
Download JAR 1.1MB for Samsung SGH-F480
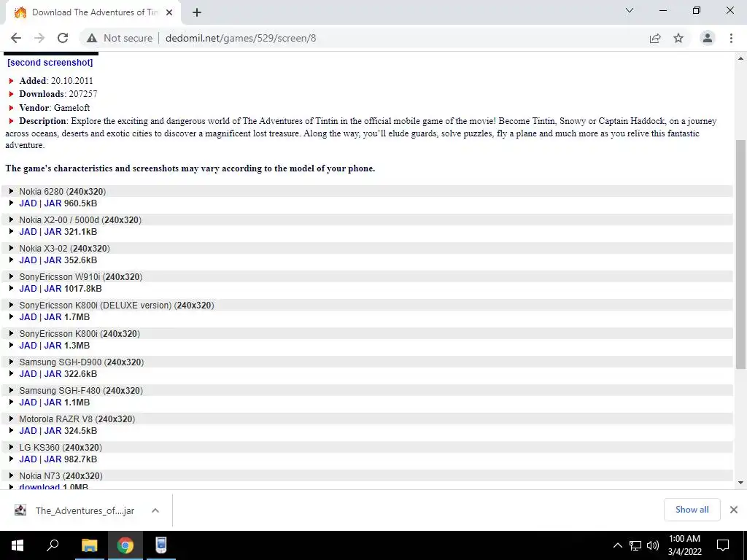(x=53, y=402)
